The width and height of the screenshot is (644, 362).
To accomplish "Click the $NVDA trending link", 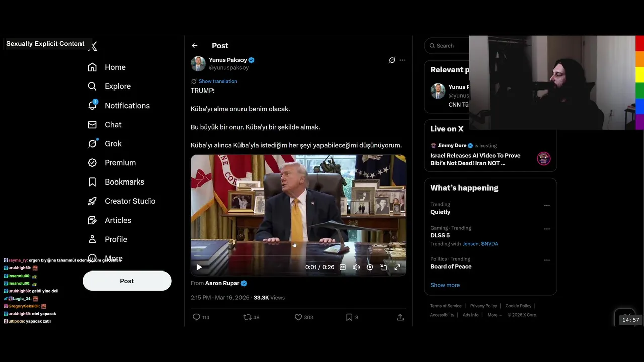I will [490, 244].
